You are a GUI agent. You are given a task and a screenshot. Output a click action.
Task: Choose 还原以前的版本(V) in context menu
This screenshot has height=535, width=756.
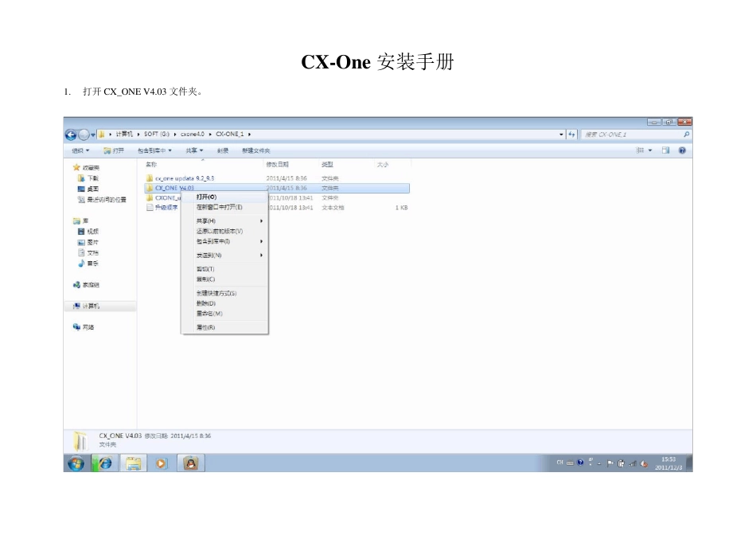[x=224, y=231]
